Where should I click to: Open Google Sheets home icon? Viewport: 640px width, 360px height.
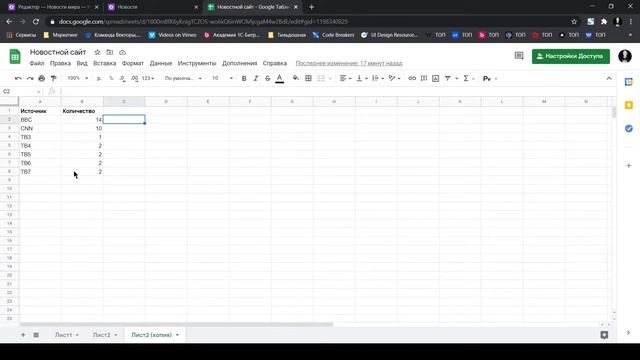tap(15, 56)
